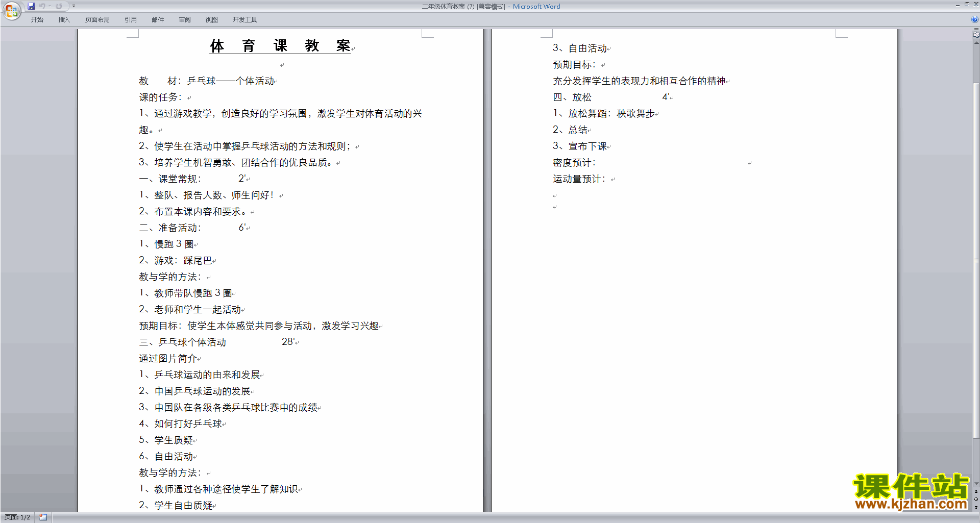Viewport: 980px width, 523px height.
Task: Click the line 2、学生自由质疑
Action: (176, 506)
